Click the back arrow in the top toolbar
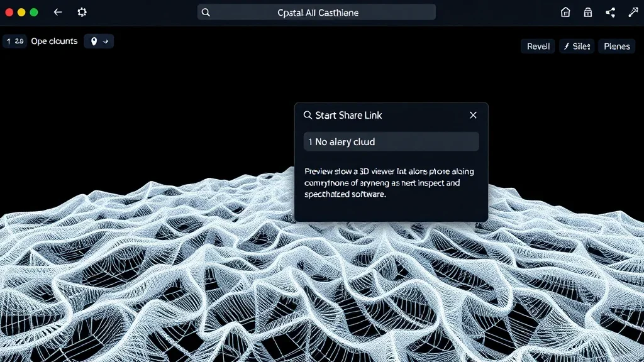The image size is (644, 362). coord(57,11)
